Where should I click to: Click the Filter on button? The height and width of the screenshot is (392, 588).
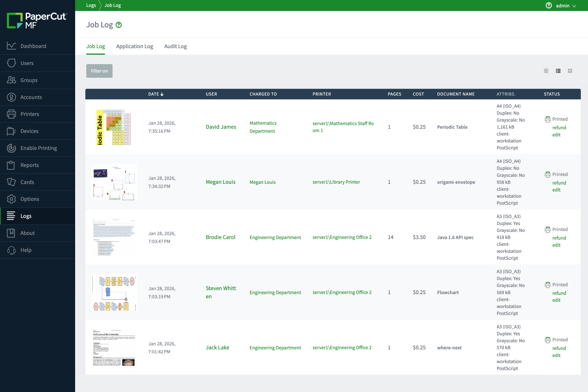pyautogui.click(x=99, y=71)
